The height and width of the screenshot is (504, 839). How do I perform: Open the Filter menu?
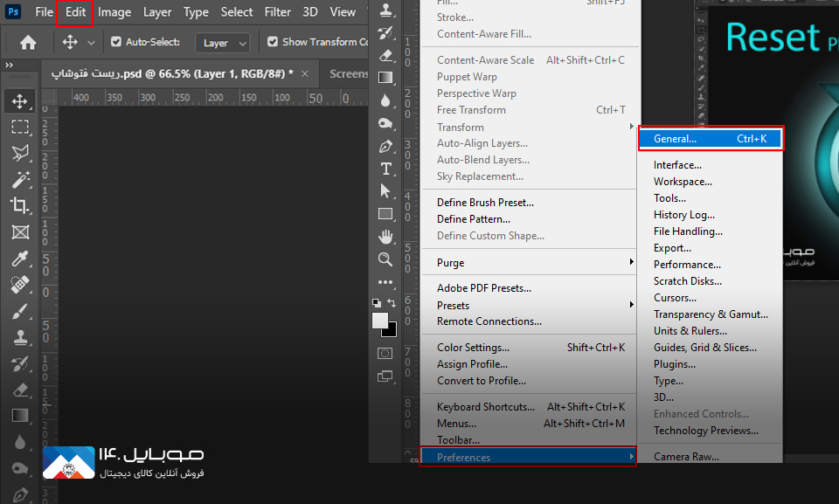coord(277,11)
